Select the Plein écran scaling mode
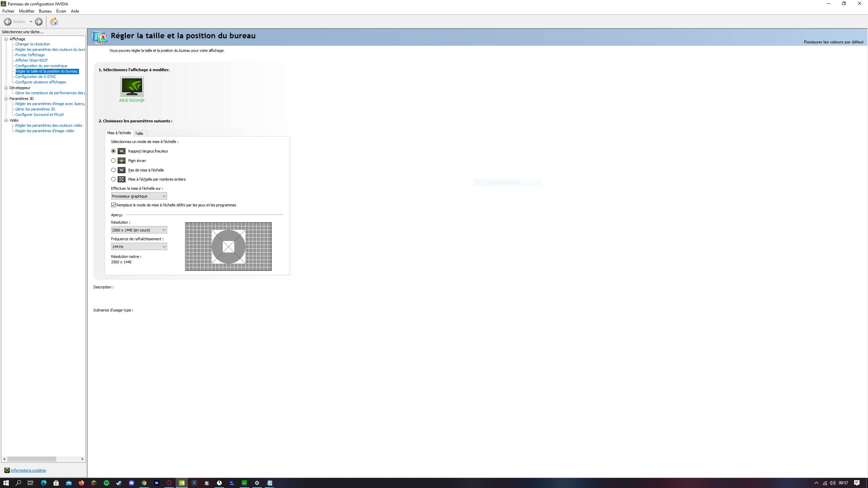The height and width of the screenshot is (488, 868). [x=114, y=161]
